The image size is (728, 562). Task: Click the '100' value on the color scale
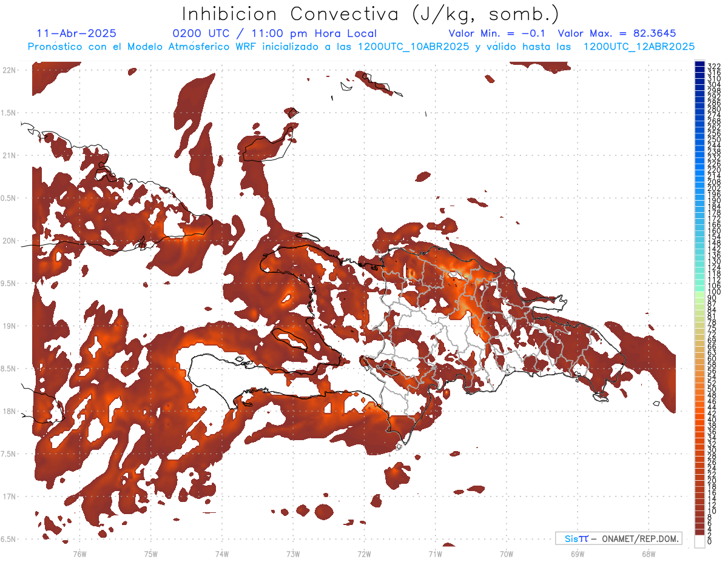click(x=714, y=292)
